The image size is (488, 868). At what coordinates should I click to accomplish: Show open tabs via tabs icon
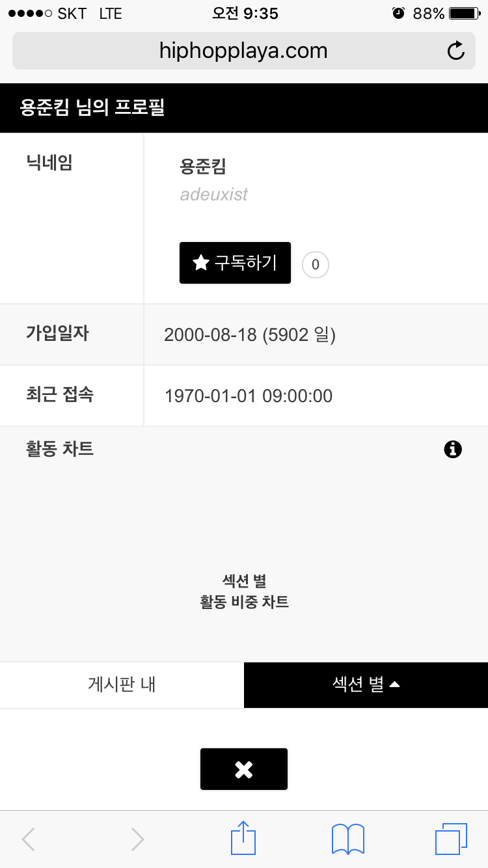[x=451, y=839]
